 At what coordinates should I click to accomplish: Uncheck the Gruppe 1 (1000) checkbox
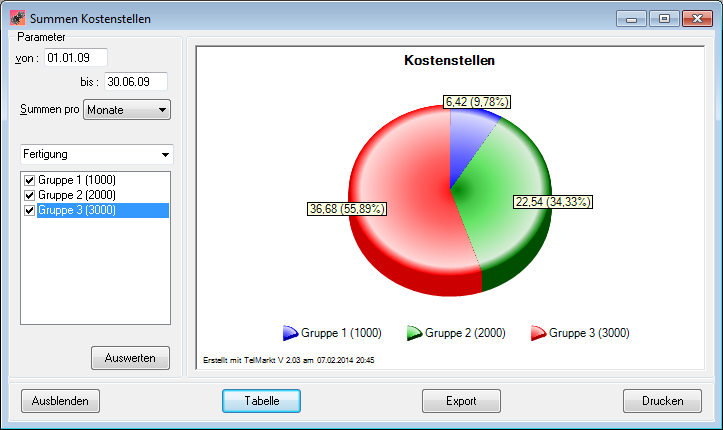29,180
